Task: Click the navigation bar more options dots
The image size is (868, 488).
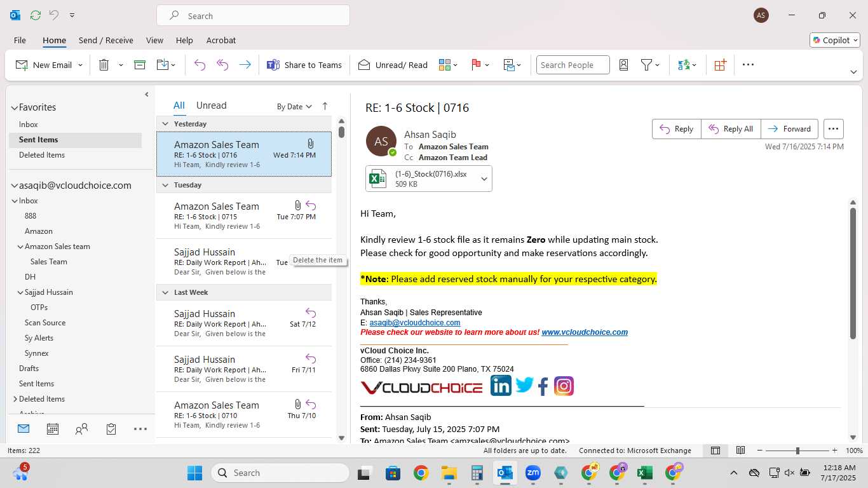Action: [140, 429]
